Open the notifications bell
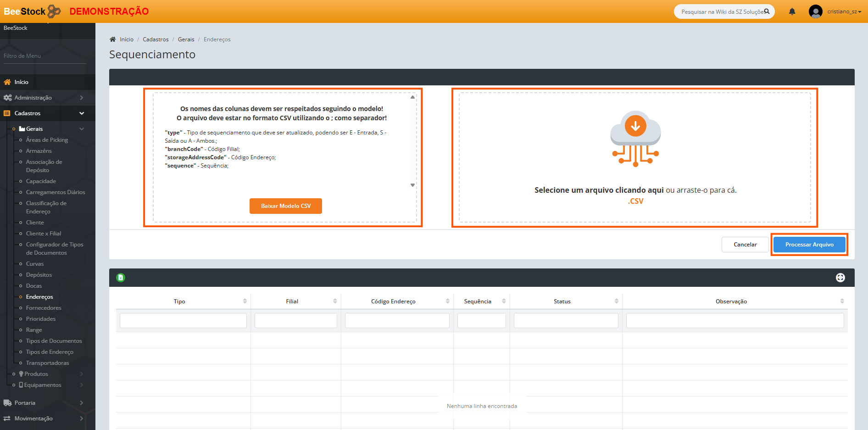 click(792, 11)
